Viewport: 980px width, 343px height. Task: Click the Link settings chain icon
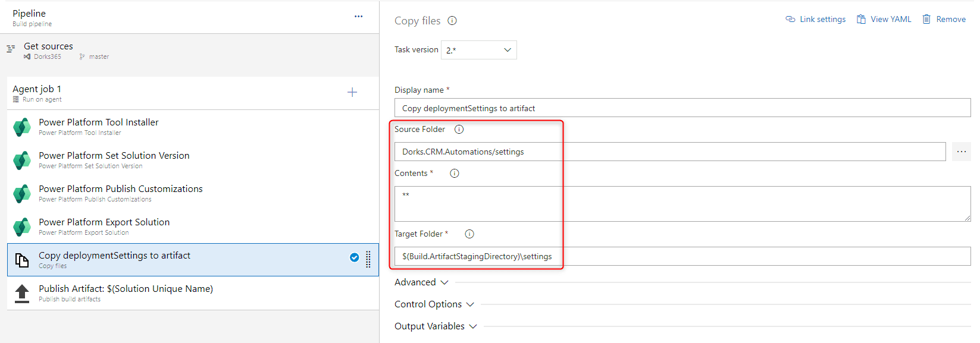click(x=790, y=19)
